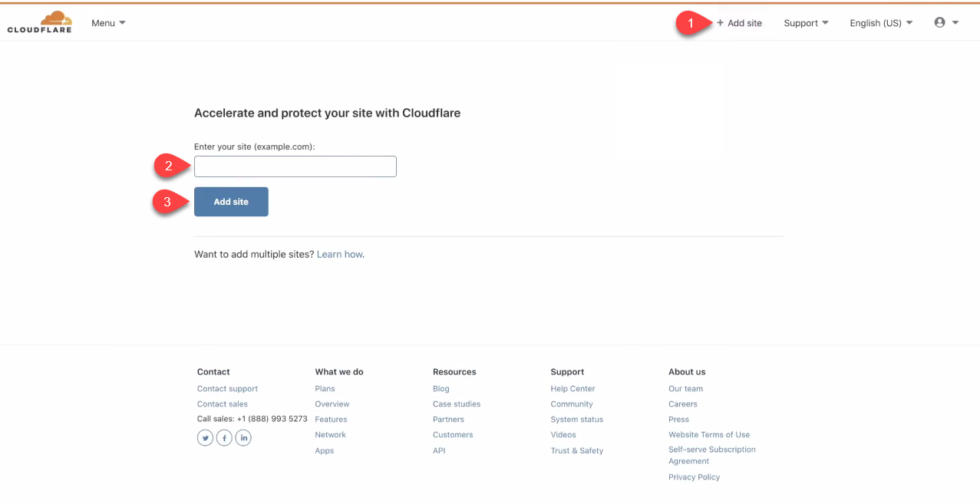Expand the English (US) language selector
980x504 pixels.
click(880, 23)
